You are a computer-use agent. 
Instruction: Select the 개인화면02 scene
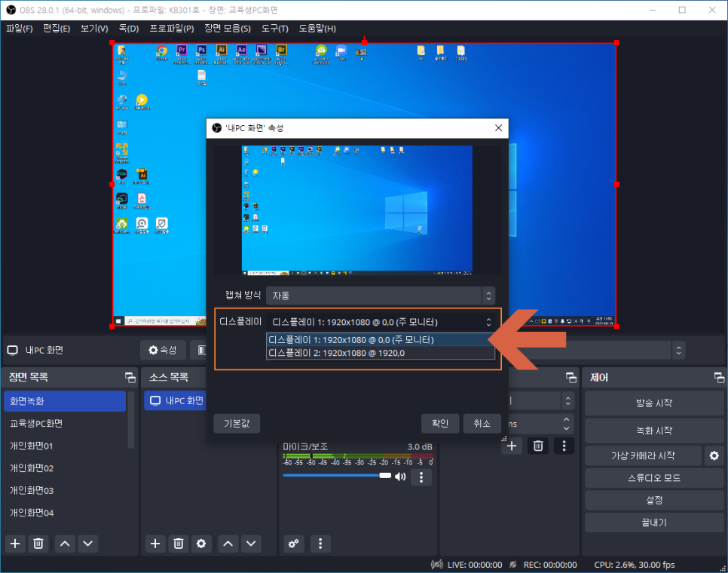[65, 468]
